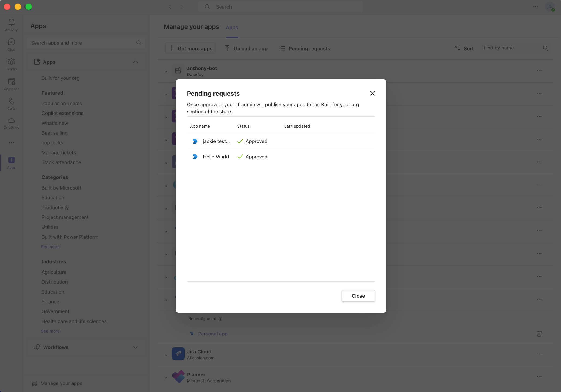Image resolution: width=561 pixels, height=392 pixels.
Task: Select the Apps tab
Action: pos(232,28)
